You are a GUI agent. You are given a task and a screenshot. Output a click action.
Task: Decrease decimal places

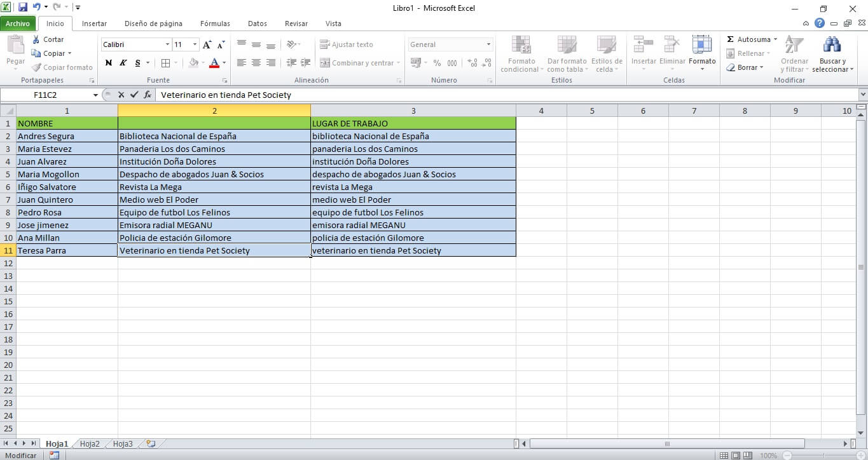487,63
